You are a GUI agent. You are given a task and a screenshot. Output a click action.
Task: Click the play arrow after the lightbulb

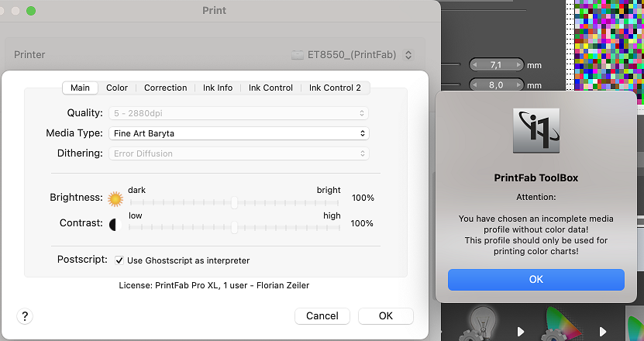[x=521, y=332]
